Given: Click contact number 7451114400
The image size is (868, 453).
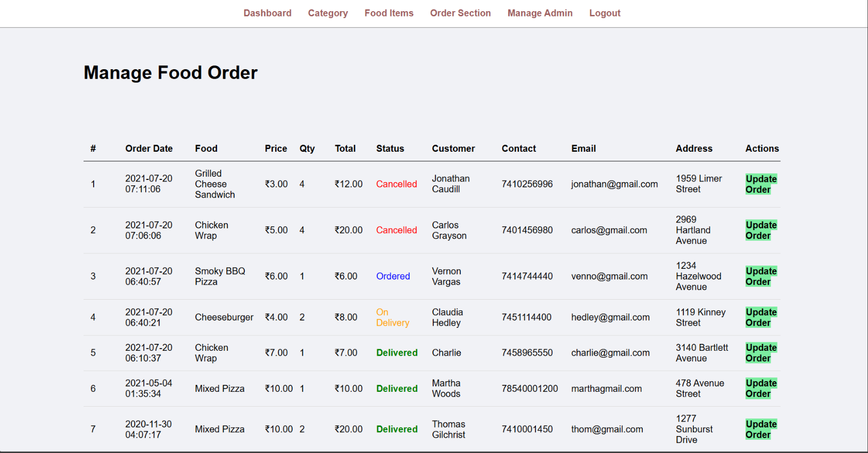Looking at the screenshot, I should coord(527,317).
